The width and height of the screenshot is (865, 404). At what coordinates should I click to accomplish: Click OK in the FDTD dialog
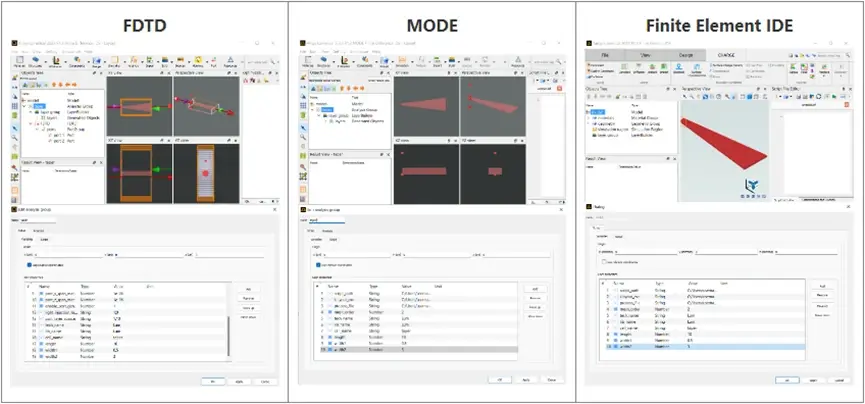(213, 381)
